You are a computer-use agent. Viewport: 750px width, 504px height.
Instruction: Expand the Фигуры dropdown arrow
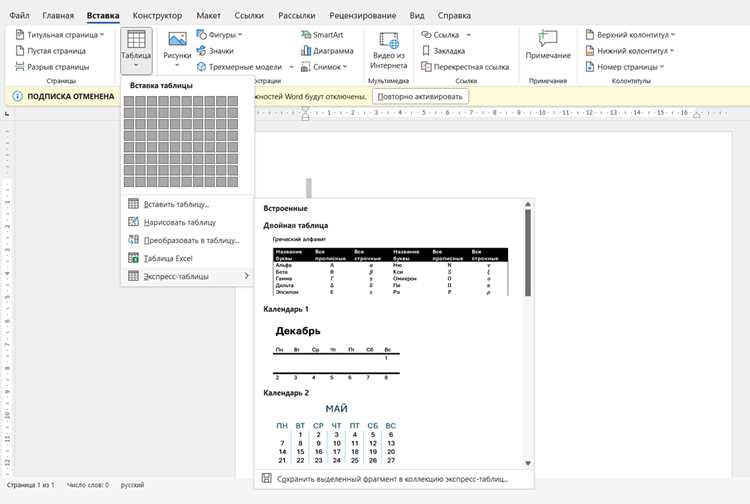click(240, 34)
